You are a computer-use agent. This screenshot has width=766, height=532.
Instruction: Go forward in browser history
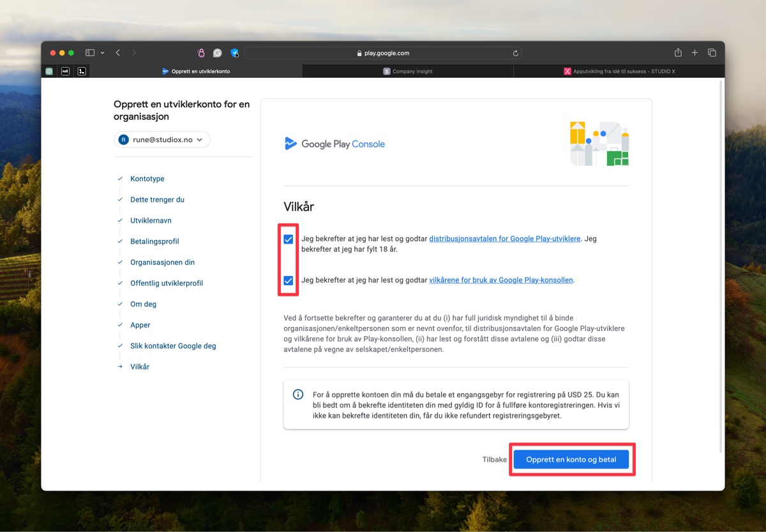(134, 53)
